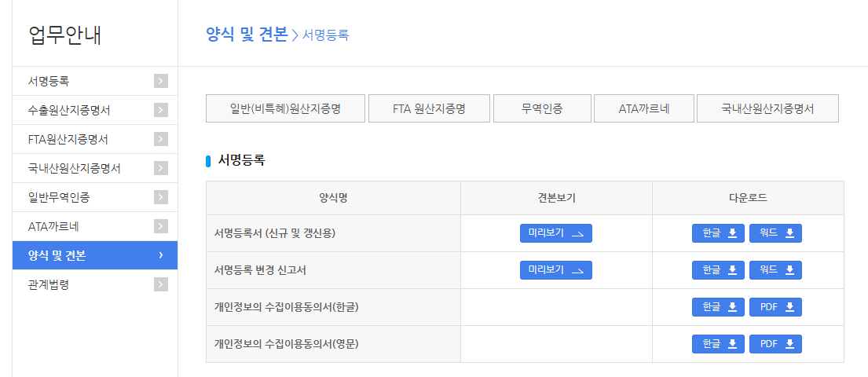The width and height of the screenshot is (868, 377).
Task: Download 서명등록서 (신규 및 갱신용) in 워드 format
Action: click(x=775, y=233)
